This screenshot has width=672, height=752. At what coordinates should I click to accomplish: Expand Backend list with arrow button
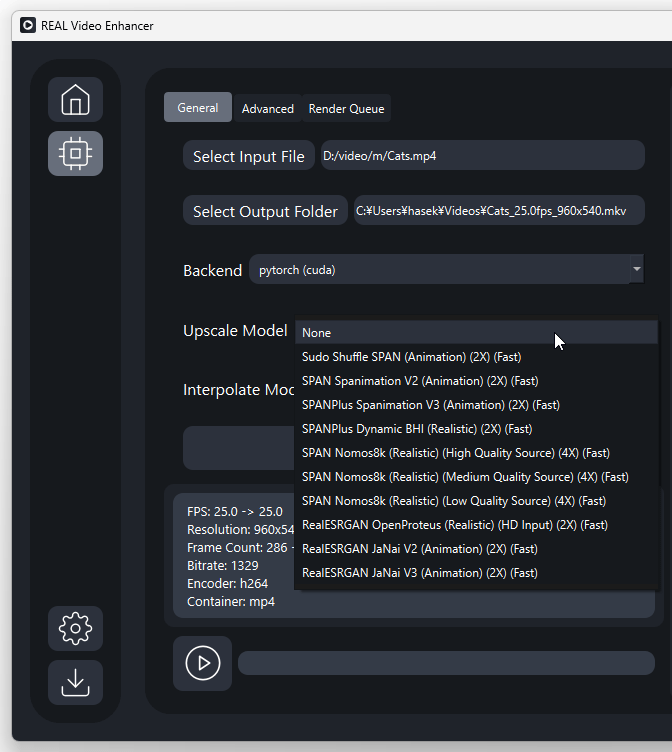click(x=637, y=269)
